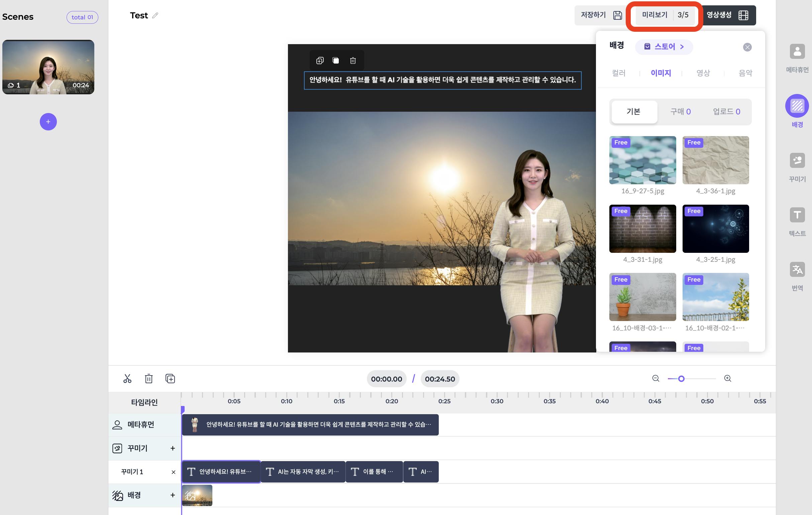Click the 꾸미기 track icon

117,448
